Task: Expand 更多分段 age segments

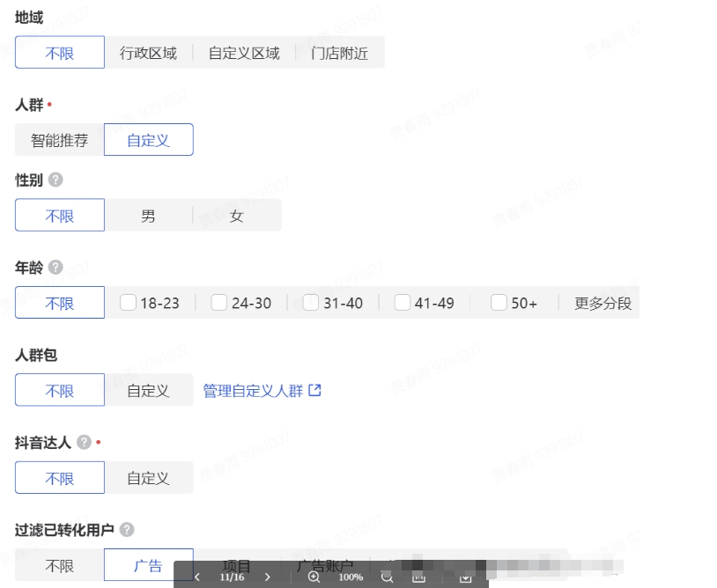Action: [602, 303]
